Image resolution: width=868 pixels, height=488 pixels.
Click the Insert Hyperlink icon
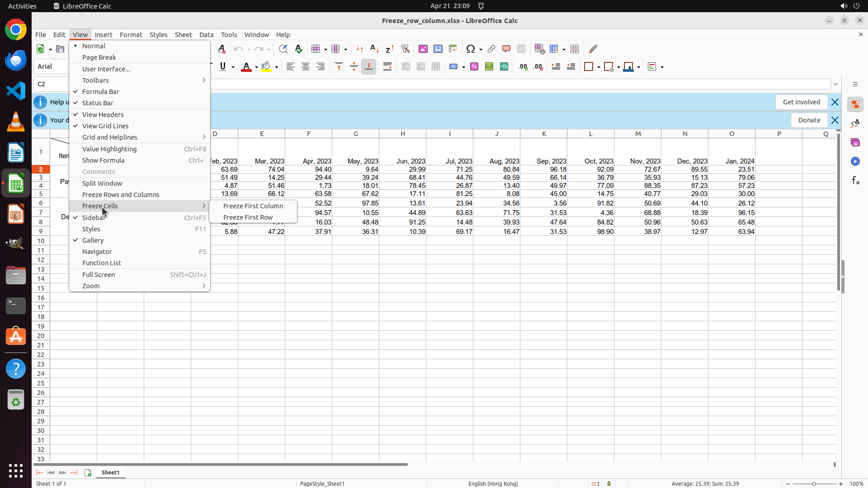coord(491,49)
